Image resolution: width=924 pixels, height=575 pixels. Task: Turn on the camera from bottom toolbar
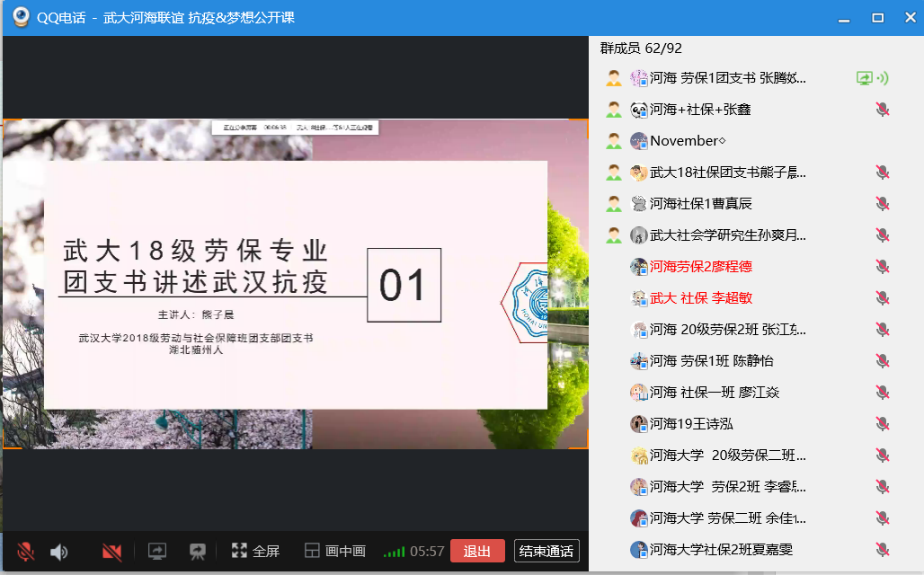click(112, 551)
